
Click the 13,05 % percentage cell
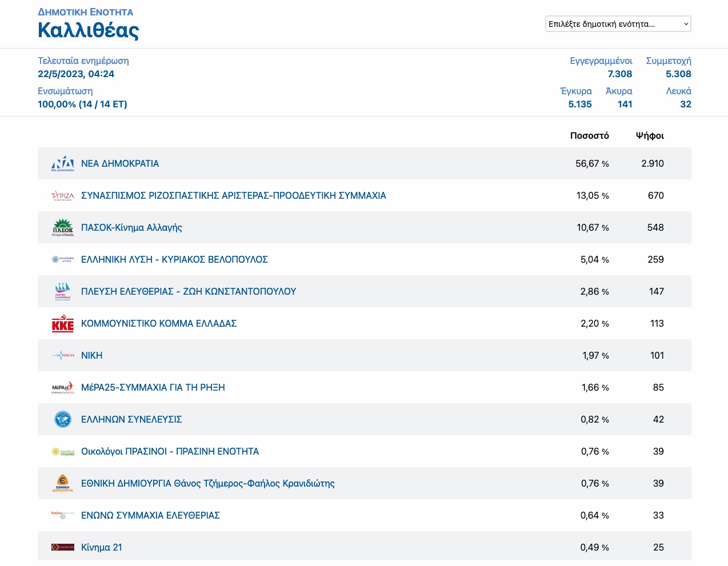click(x=593, y=195)
